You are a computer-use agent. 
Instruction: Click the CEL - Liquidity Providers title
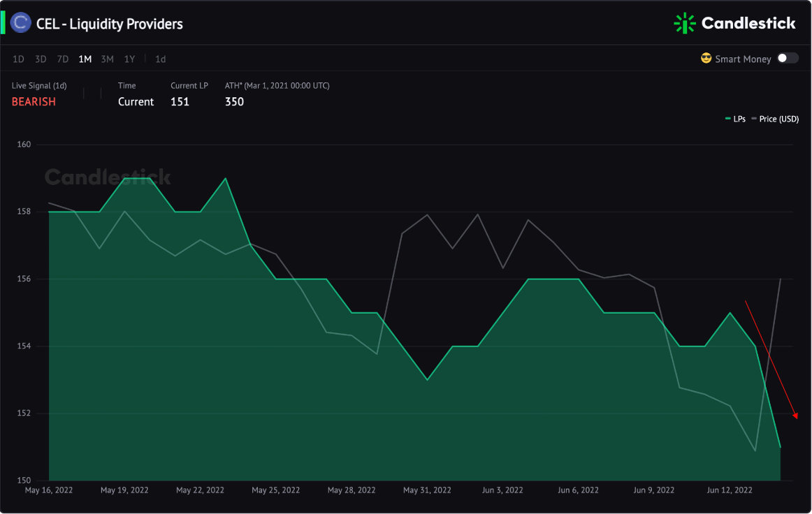[x=109, y=24]
